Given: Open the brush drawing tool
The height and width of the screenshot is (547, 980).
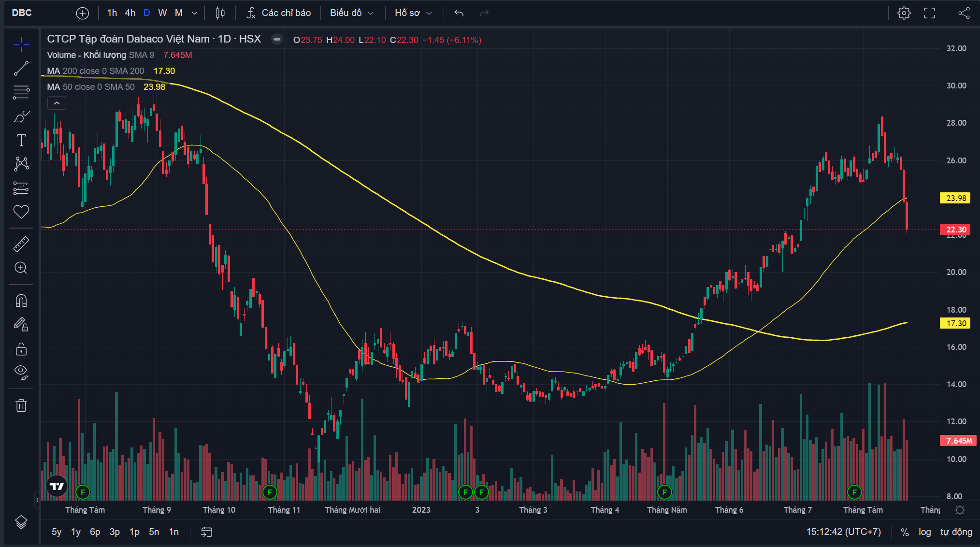Looking at the screenshot, I should 21,116.
